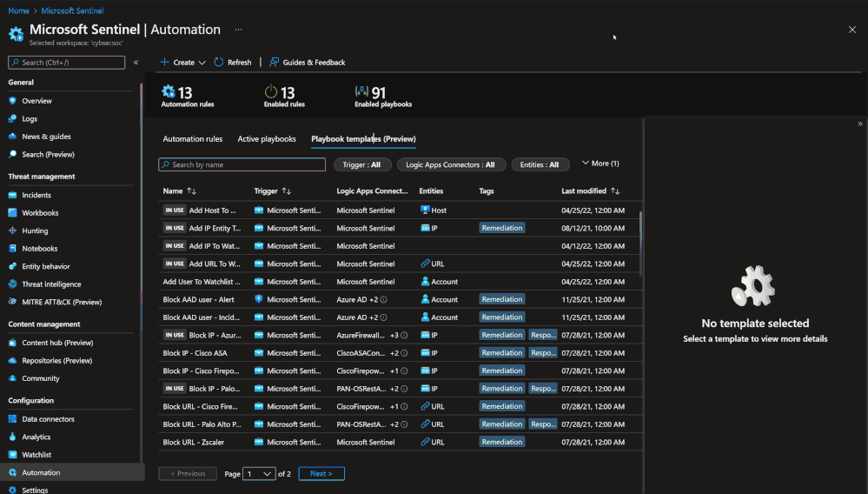Open Workbooks icon in Threat management
868x494 pixels.
pos(13,213)
